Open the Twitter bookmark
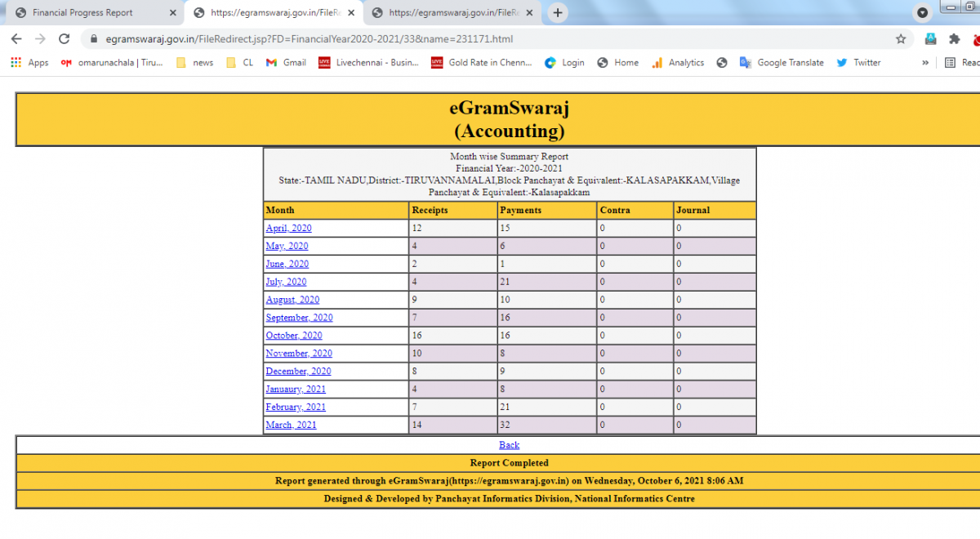980x539 pixels. tap(858, 63)
